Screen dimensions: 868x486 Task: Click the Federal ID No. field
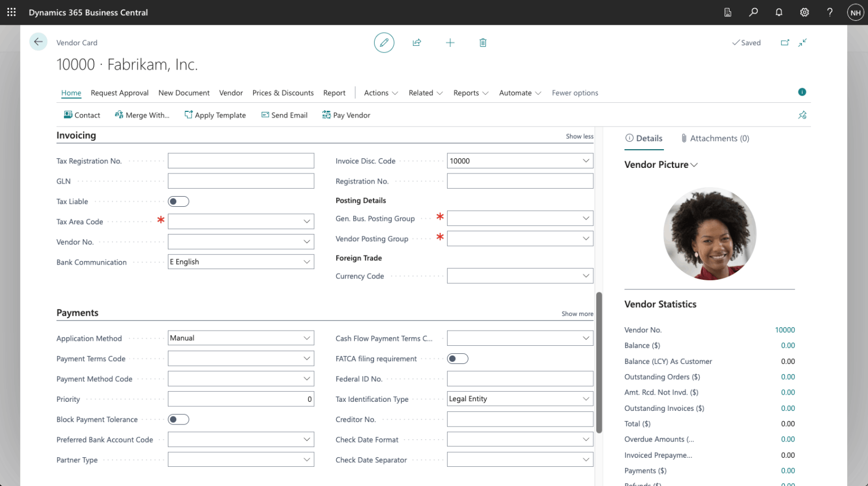(520, 379)
